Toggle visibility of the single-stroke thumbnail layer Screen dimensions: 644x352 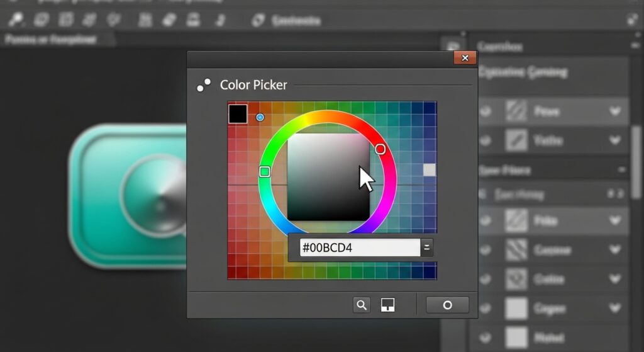pos(486,140)
